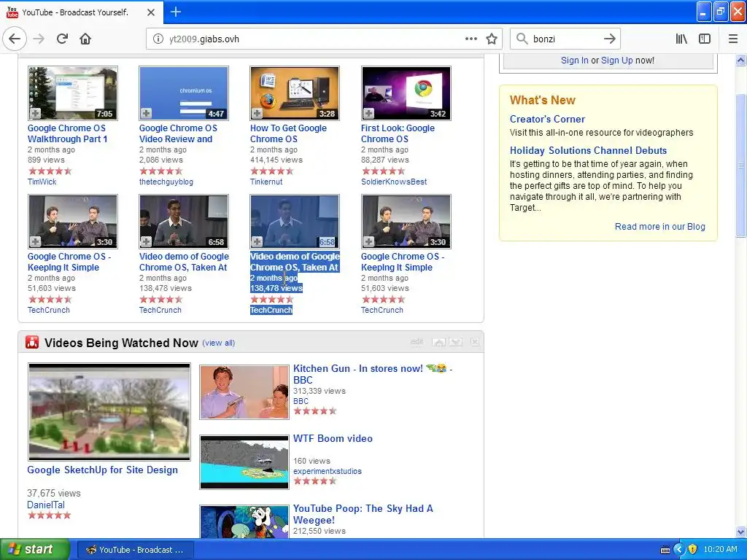Show site information icon in address bar

pyautogui.click(x=158, y=39)
